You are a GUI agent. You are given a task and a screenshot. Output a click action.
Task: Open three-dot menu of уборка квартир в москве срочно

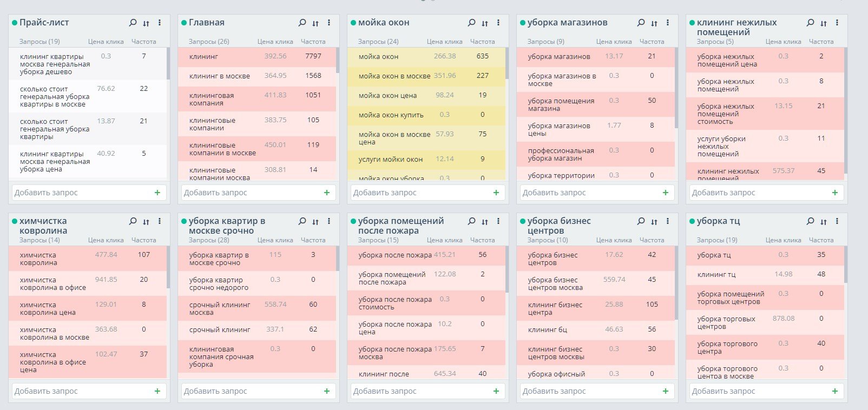[329, 221]
